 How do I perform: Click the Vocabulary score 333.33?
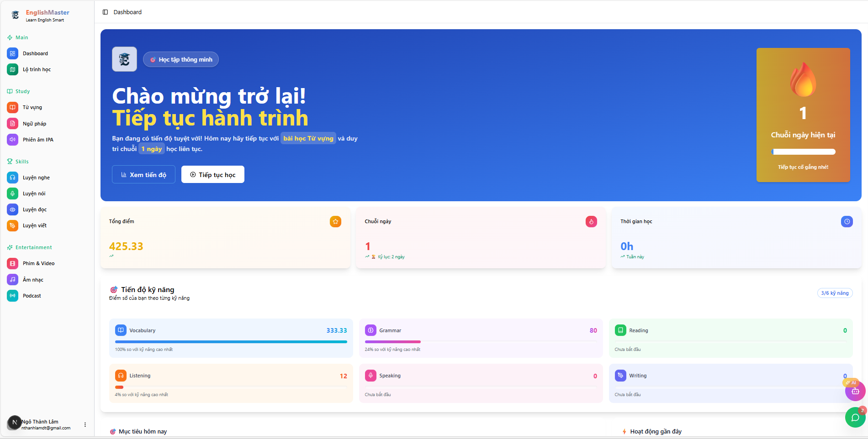coord(337,330)
